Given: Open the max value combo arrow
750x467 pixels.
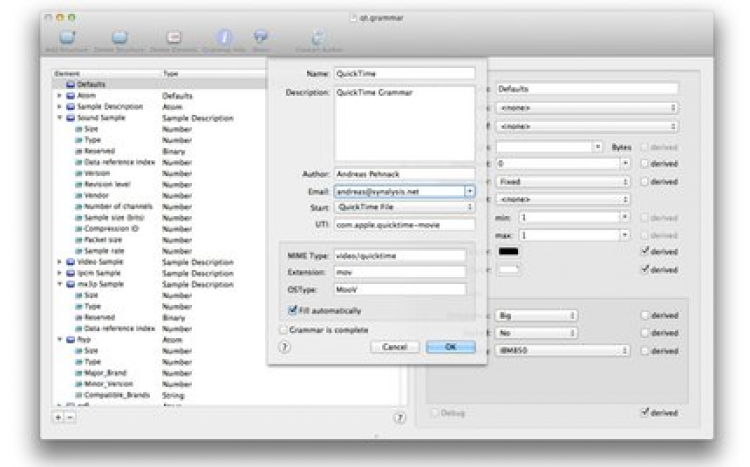Looking at the screenshot, I should pos(624,235).
